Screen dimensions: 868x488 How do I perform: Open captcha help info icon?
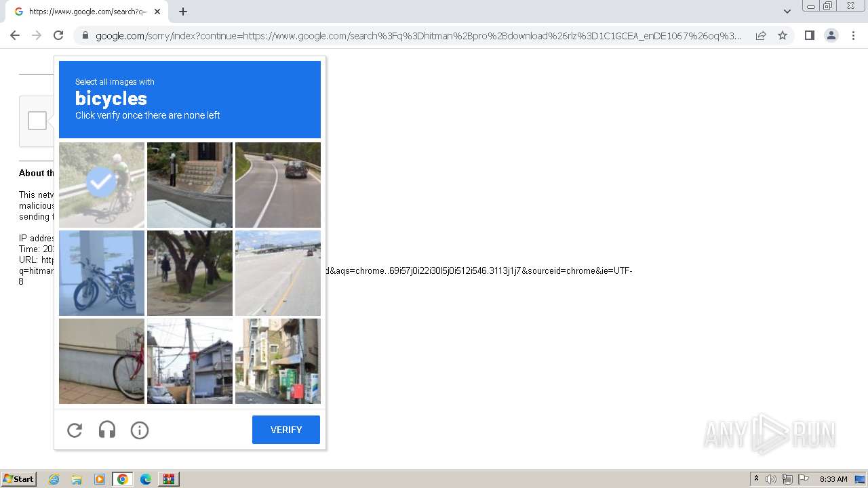click(x=140, y=430)
